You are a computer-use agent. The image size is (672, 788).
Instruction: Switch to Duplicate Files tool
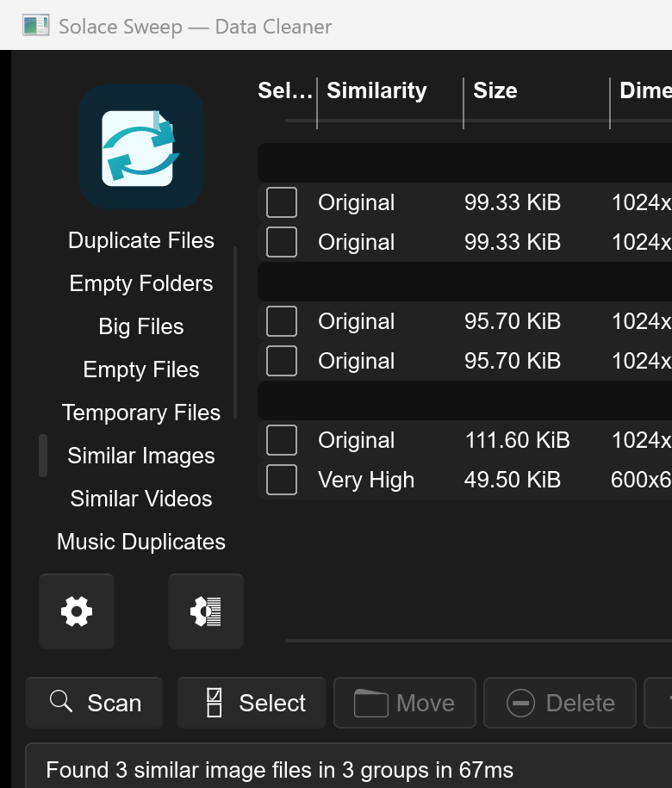point(141,240)
